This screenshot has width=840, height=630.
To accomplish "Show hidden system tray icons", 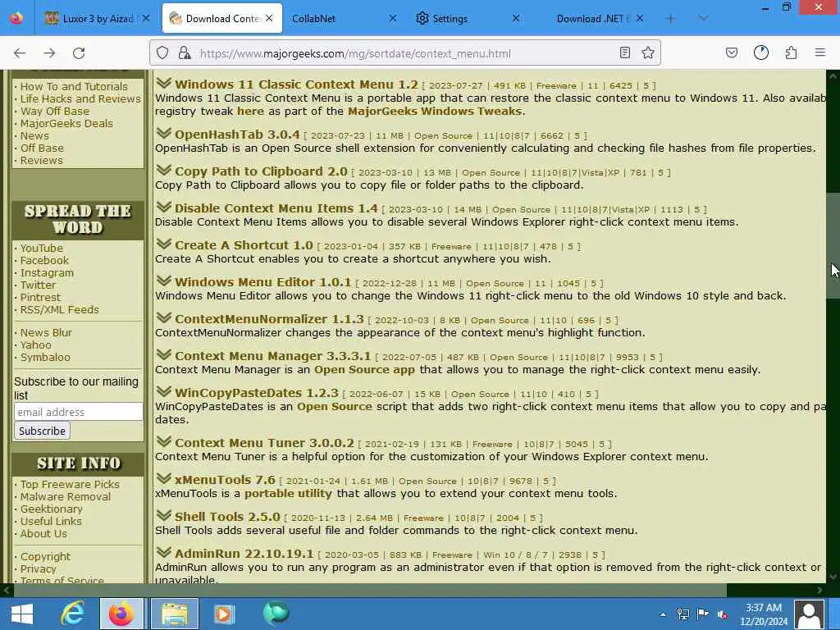I will click(663, 614).
